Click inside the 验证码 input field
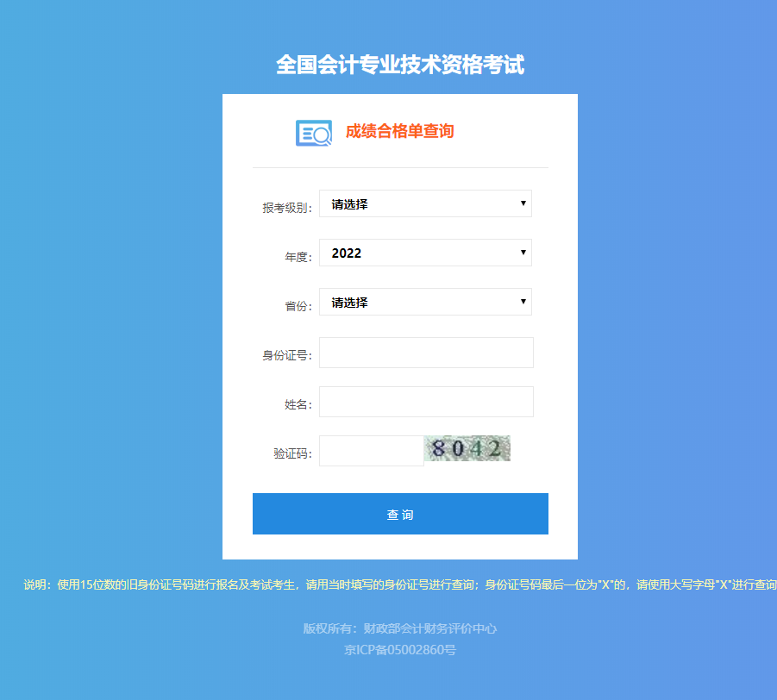Image resolution: width=777 pixels, height=700 pixels. (x=371, y=450)
